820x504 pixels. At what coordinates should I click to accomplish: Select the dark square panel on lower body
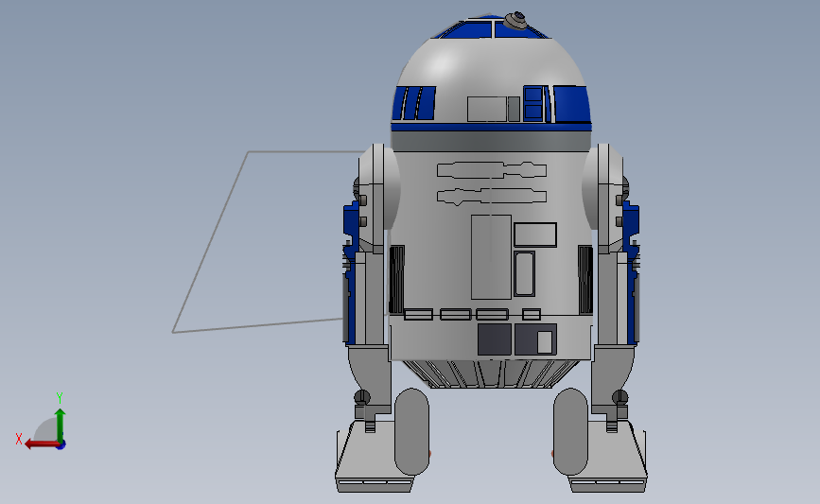[495, 339]
